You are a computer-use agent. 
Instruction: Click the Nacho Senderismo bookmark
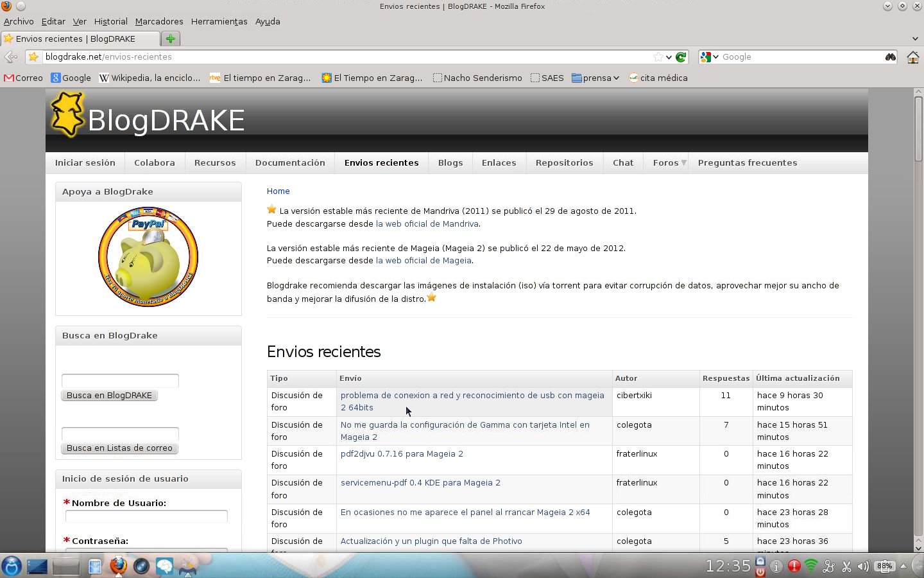point(477,78)
